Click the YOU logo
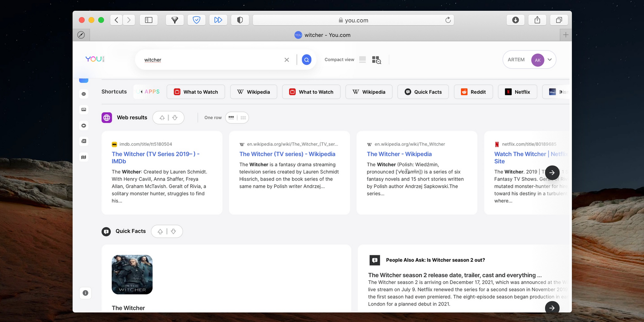Screen dimensions: 644x322 tap(95, 59)
